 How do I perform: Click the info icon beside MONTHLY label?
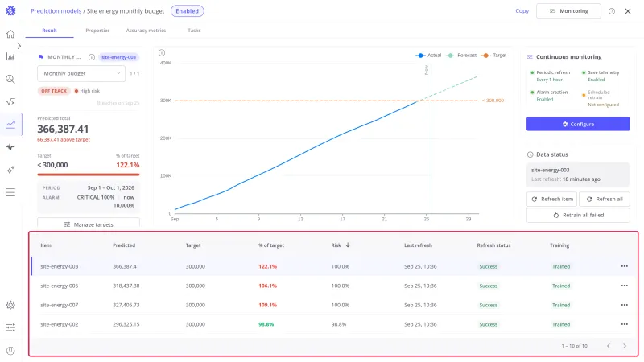[92, 57]
